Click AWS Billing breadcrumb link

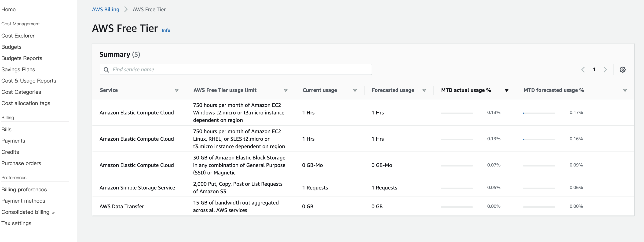tap(106, 10)
